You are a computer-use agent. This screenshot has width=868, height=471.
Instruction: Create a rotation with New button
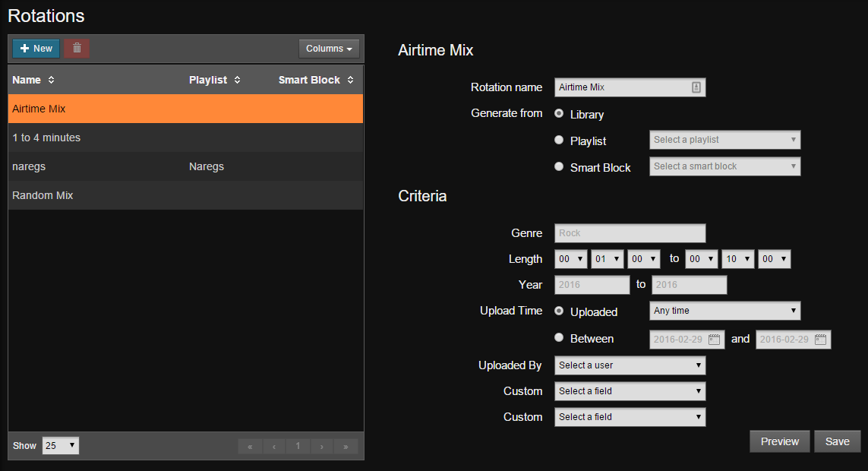click(x=36, y=49)
